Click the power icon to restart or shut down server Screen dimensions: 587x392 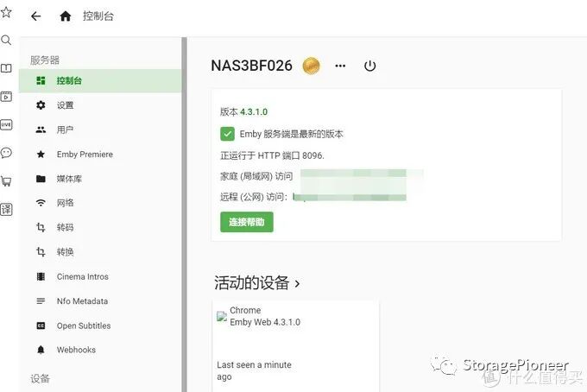369,66
